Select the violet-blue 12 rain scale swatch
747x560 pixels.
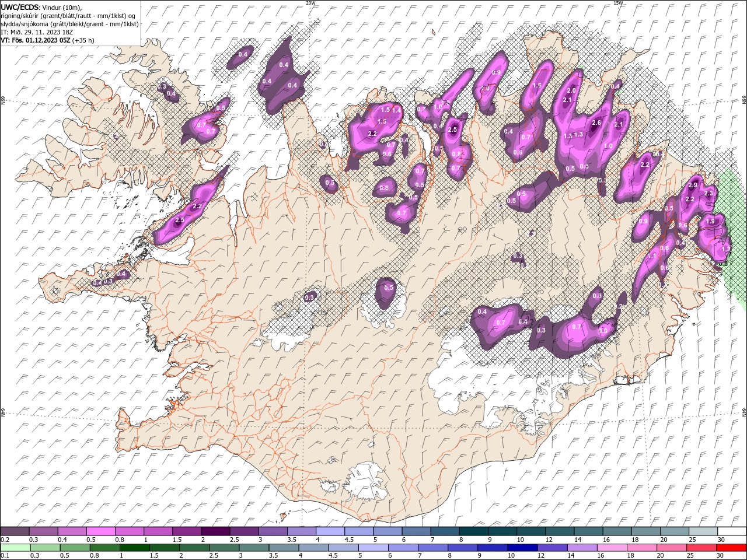(552, 548)
